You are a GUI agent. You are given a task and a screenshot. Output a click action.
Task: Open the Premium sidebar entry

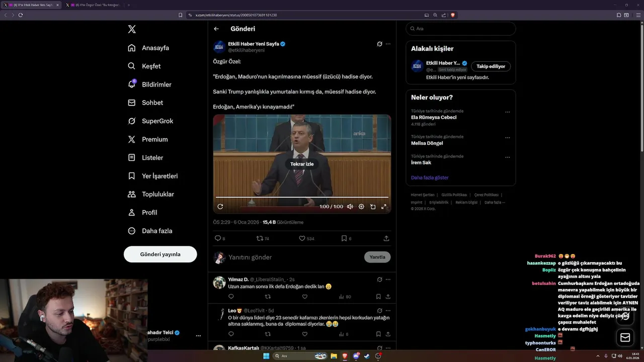click(148, 139)
